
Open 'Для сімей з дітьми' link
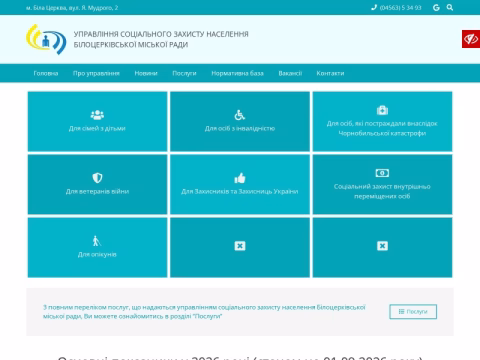pos(97,128)
